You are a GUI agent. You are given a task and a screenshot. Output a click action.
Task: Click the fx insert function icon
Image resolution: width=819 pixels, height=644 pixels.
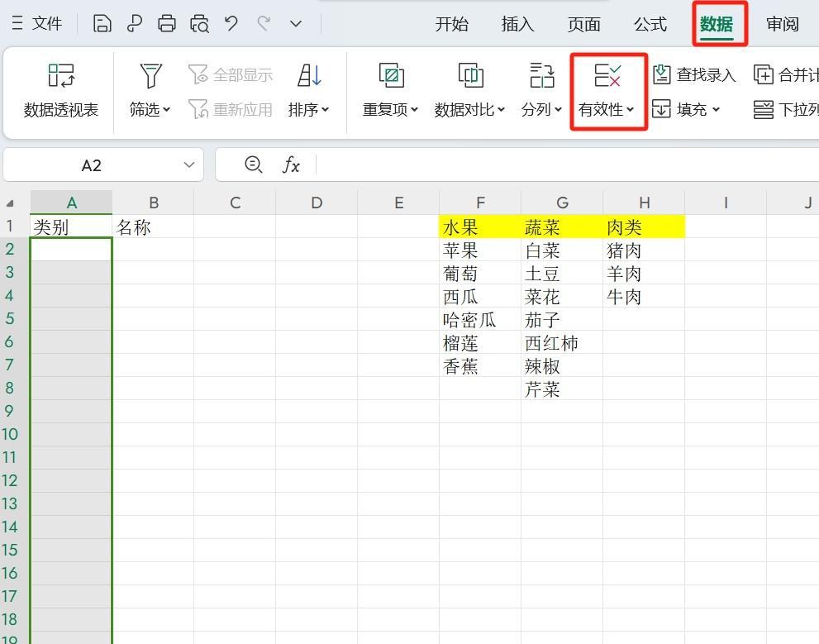tap(291, 165)
